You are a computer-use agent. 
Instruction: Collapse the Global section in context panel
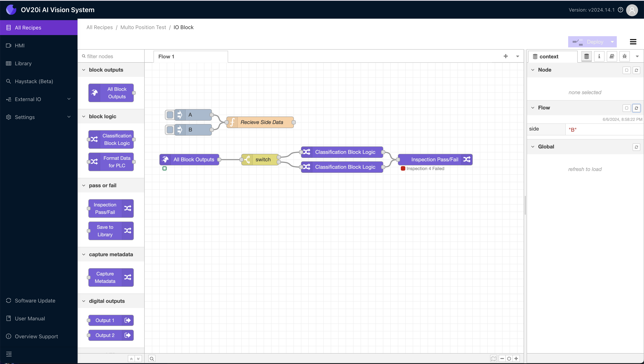point(533,147)
